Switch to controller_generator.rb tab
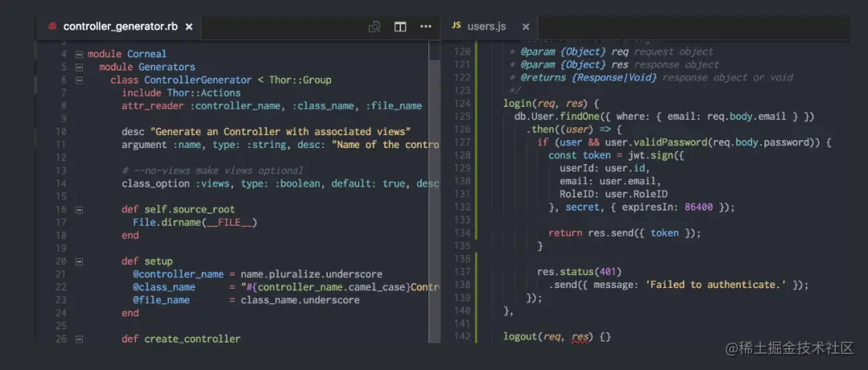Screen dimensions: 868x370 tap(120, 27)
